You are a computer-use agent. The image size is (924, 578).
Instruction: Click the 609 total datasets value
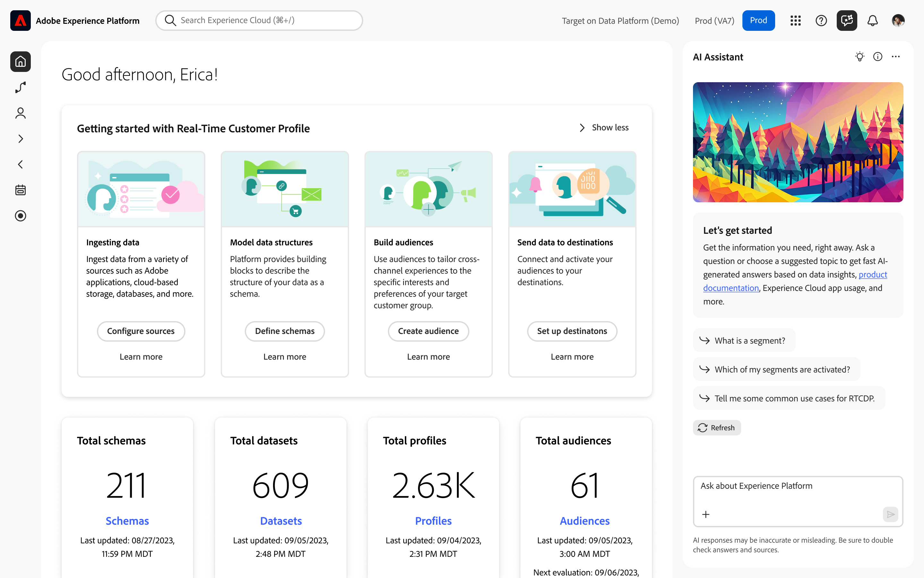pos(281,486)
